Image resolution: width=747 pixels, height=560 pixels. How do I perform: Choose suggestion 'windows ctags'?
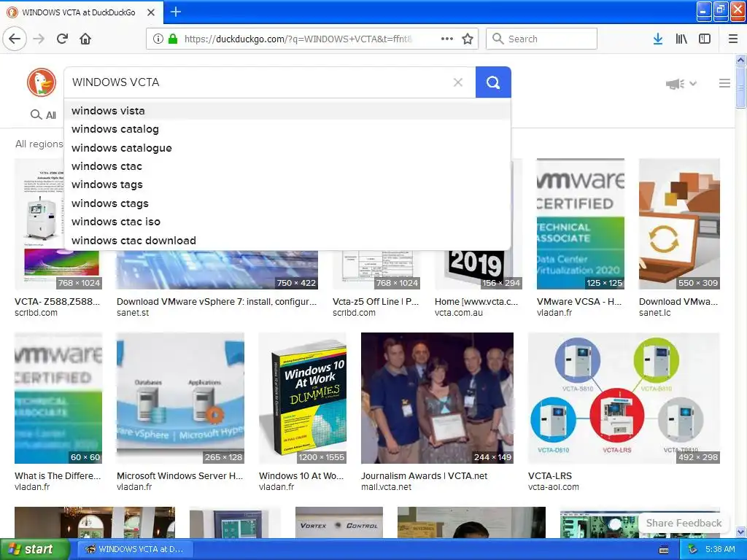[287, 203]
